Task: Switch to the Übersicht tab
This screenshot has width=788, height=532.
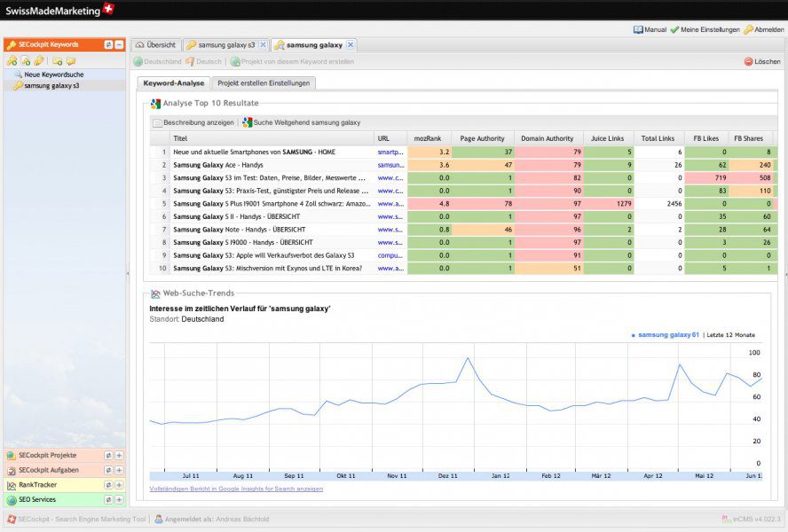Action: pyautogui.click(x=156, y=44)
